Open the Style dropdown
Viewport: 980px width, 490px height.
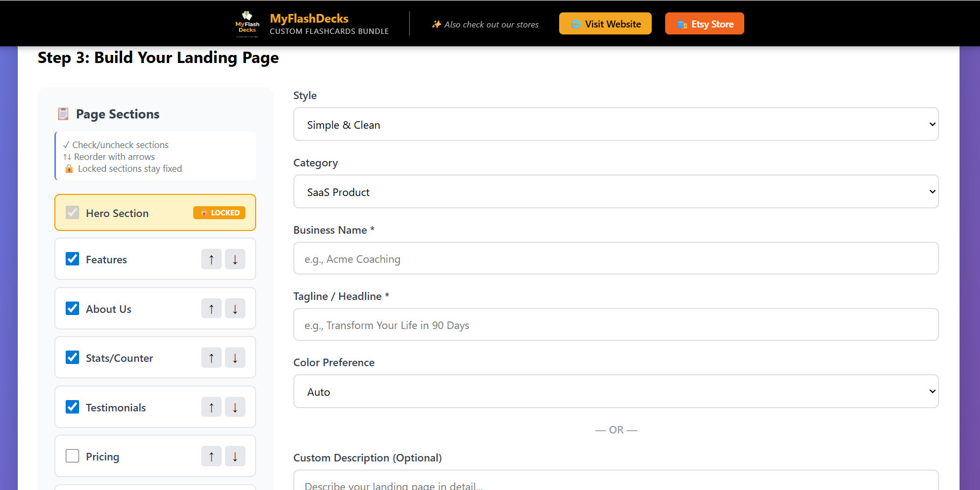tap(616, 124)
